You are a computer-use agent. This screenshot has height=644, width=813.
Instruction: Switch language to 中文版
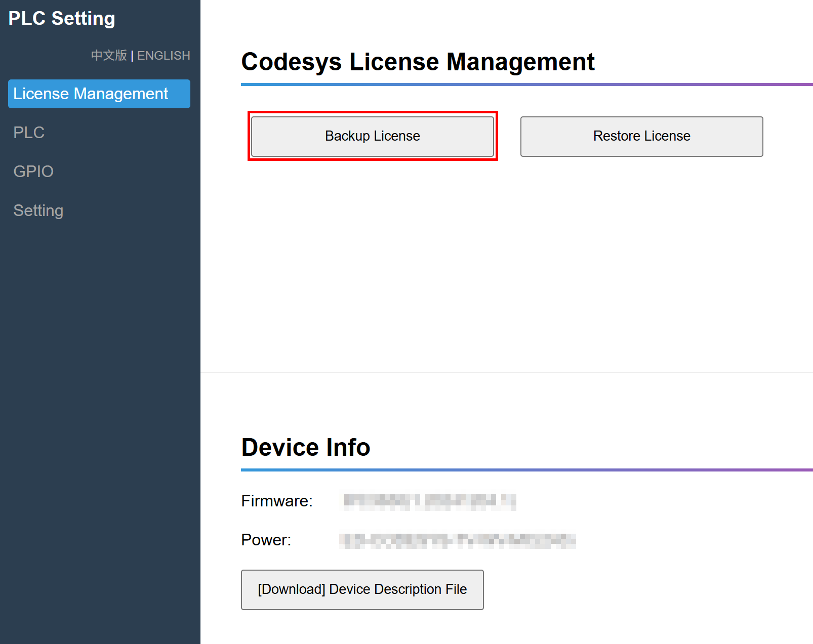coord(109,55)
